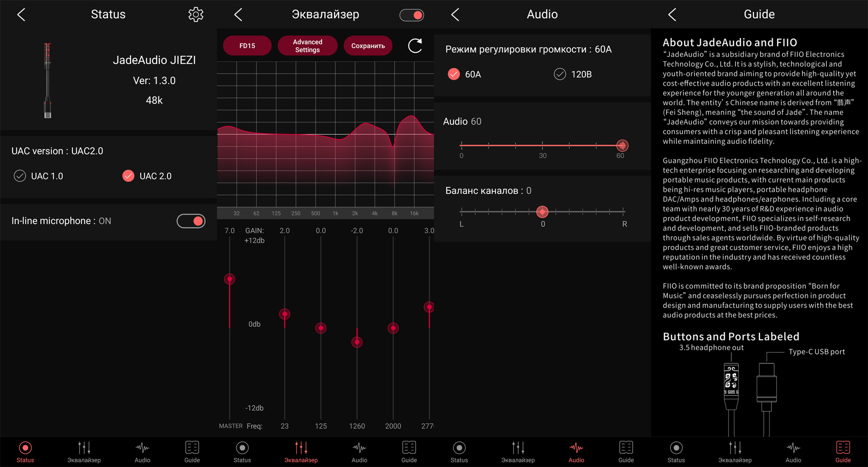The image size is (868, 467).
Task: Tap back arrow on Эквалайзер screen
Action: coord(238,14)
